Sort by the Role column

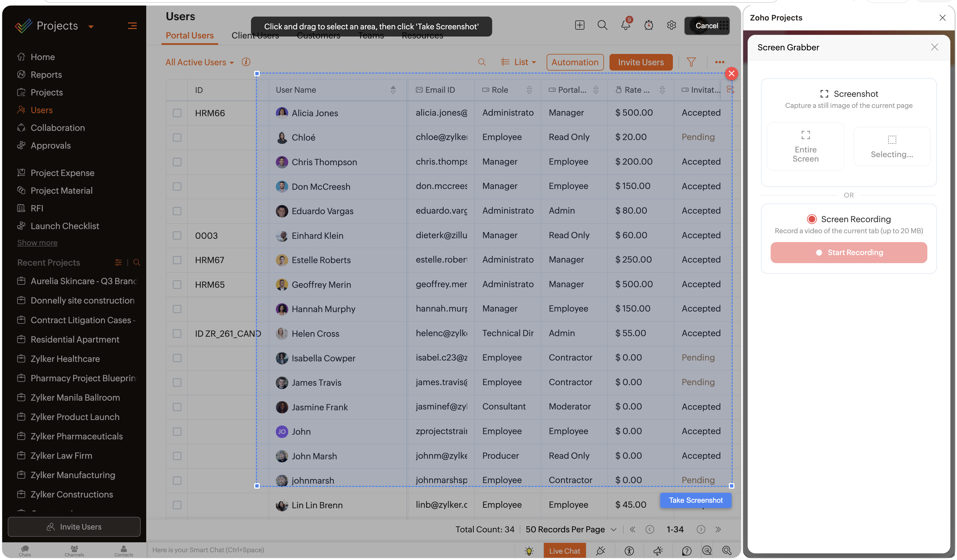[529, 90]
